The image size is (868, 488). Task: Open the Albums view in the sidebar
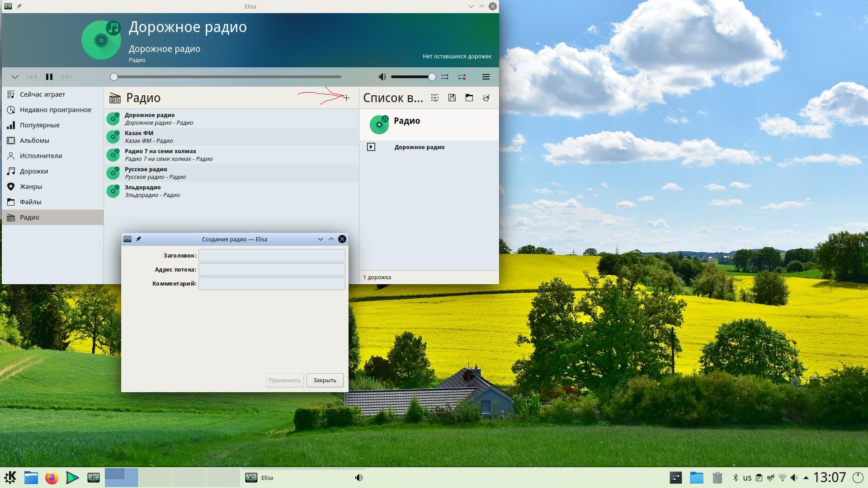coord(34,141)
